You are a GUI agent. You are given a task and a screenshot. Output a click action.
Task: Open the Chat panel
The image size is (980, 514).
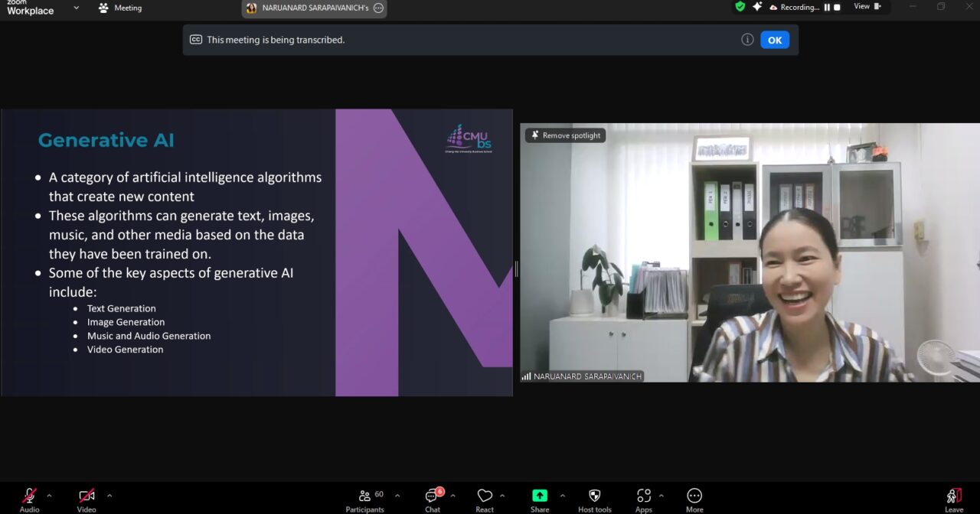(433, 497)
